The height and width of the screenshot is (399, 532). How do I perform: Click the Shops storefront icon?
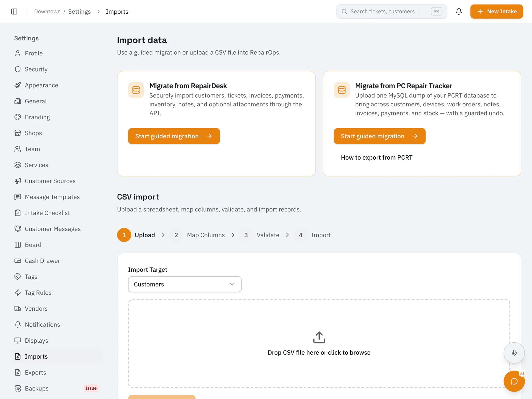coord(18,133)
